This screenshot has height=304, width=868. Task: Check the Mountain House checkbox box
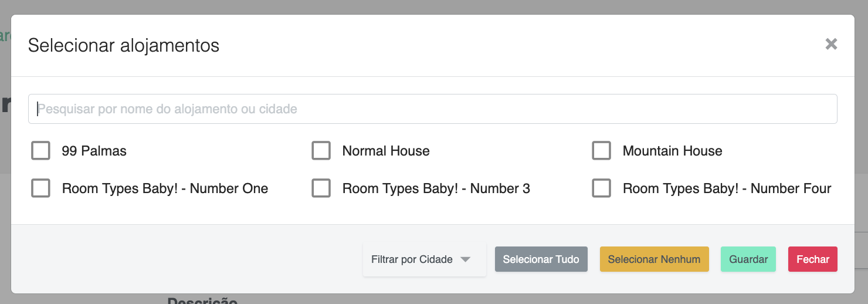[x=601, y=151]
